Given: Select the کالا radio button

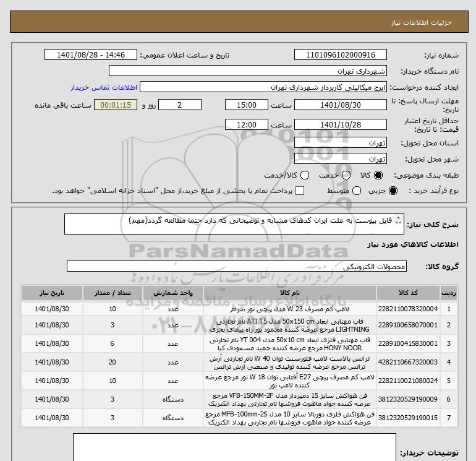Looking at the screenshot, I should [378, 175].
